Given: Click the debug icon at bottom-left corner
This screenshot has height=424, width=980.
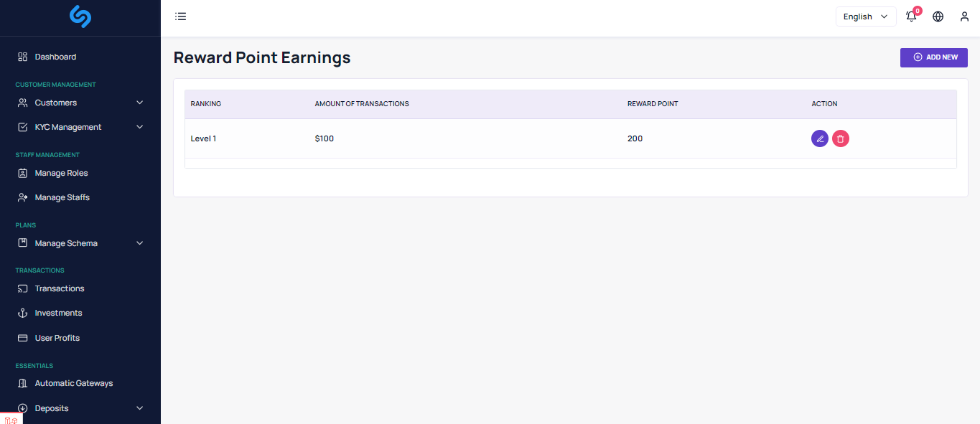Looking at the screenshot, I should click(11, 419).
